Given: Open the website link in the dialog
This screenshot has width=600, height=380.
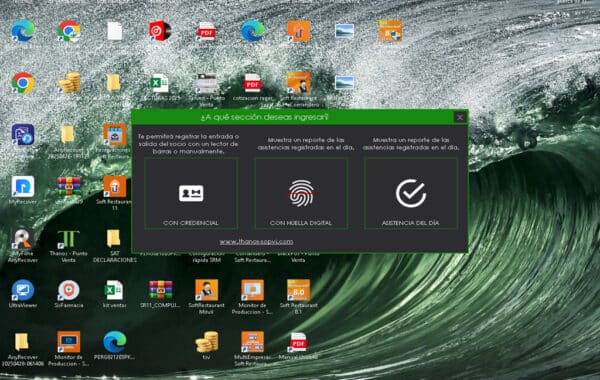Looking at the screenshot, I should (256, 242).
